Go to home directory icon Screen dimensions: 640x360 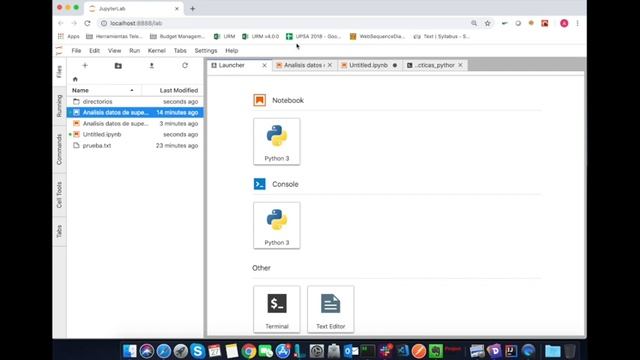tap(75, 79)
